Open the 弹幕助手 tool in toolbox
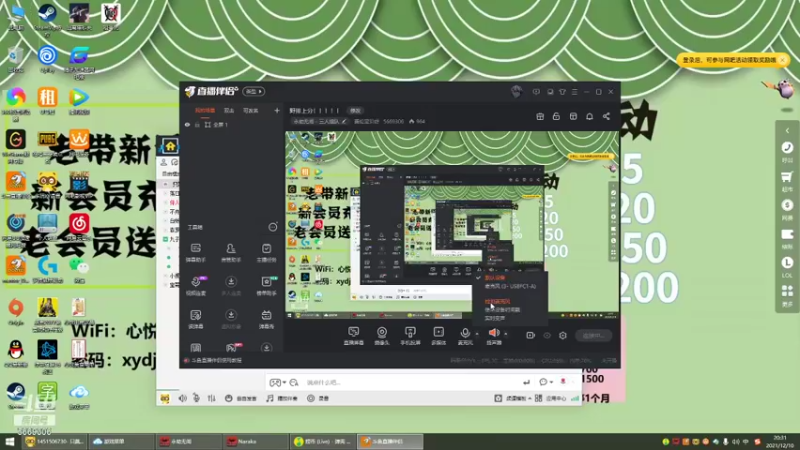The height and width of the screenshot is (450, 800). [195, 253]
